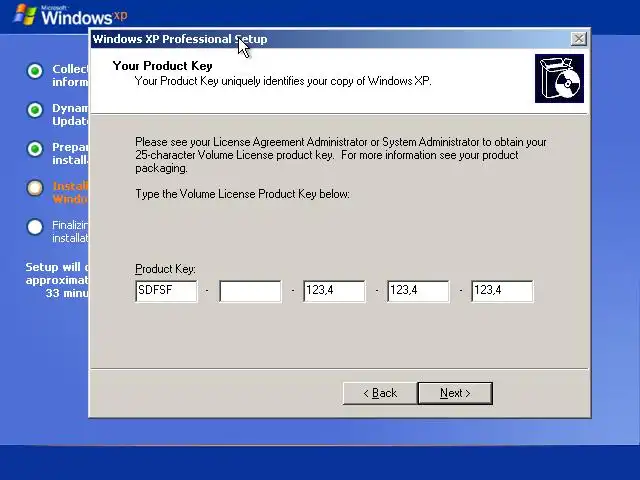Click the Next button
640x480 pixels.
tap(455, 393)
